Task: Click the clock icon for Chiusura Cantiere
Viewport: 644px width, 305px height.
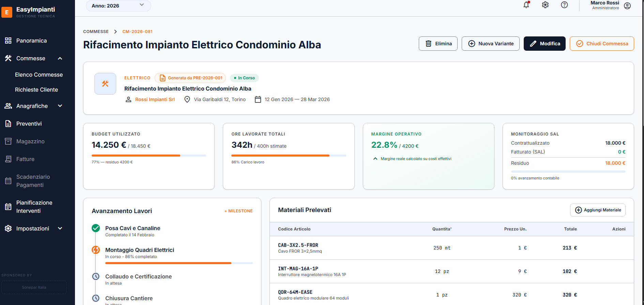Action: coord(96,298)
